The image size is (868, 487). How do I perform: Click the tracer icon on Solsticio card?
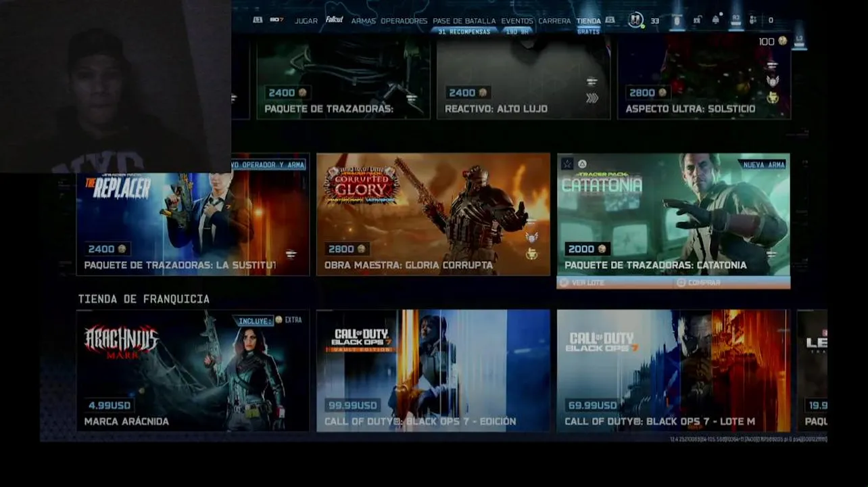point(772,65)
